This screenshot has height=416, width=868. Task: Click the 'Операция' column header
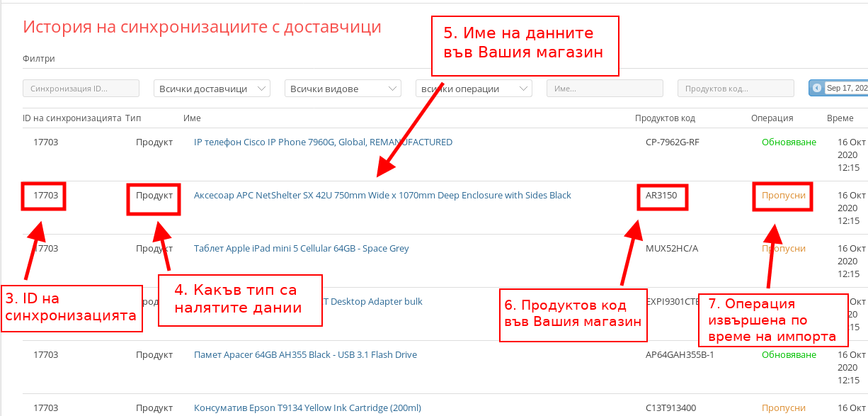click(x=772, y=118)
